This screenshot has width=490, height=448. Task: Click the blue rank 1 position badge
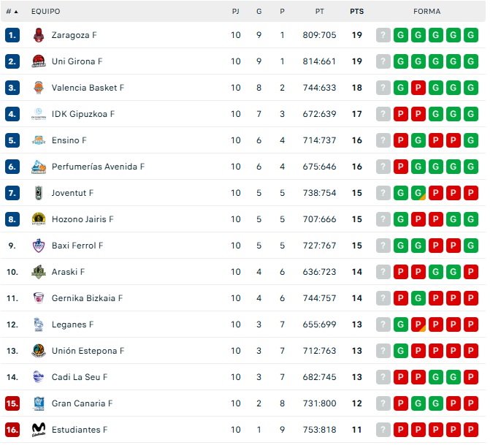(x=12, y=35)
